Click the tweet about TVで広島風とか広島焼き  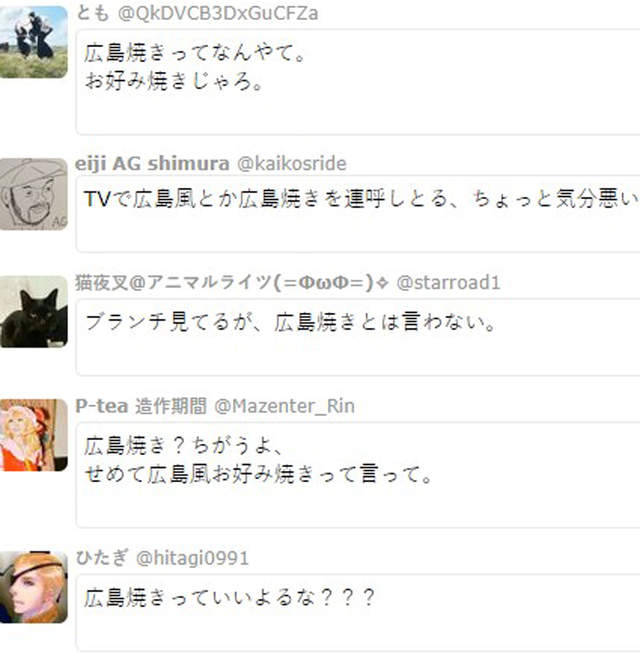tap(358, 214)
